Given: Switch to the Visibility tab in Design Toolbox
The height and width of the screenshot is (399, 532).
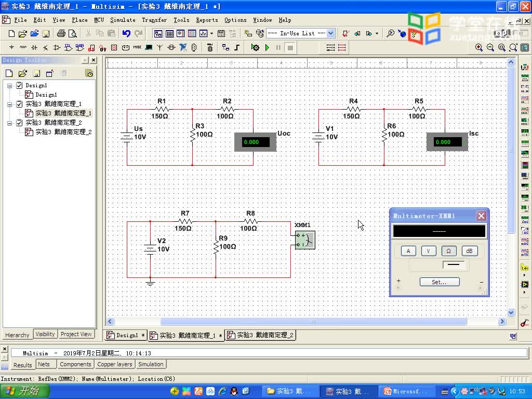Looking at the screenshot, I should tap(45, 334).
